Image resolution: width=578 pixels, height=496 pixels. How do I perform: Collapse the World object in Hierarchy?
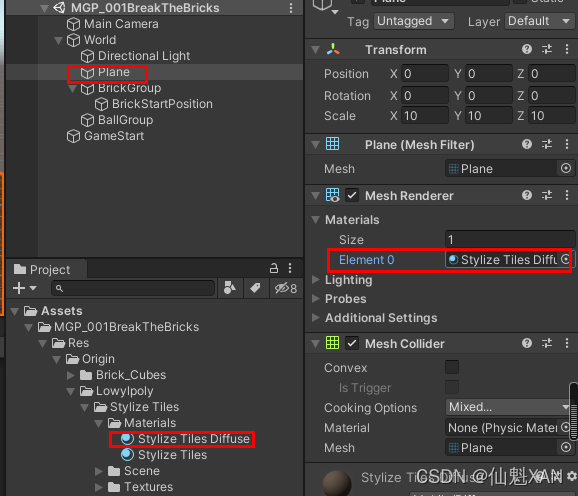(58, 40)
